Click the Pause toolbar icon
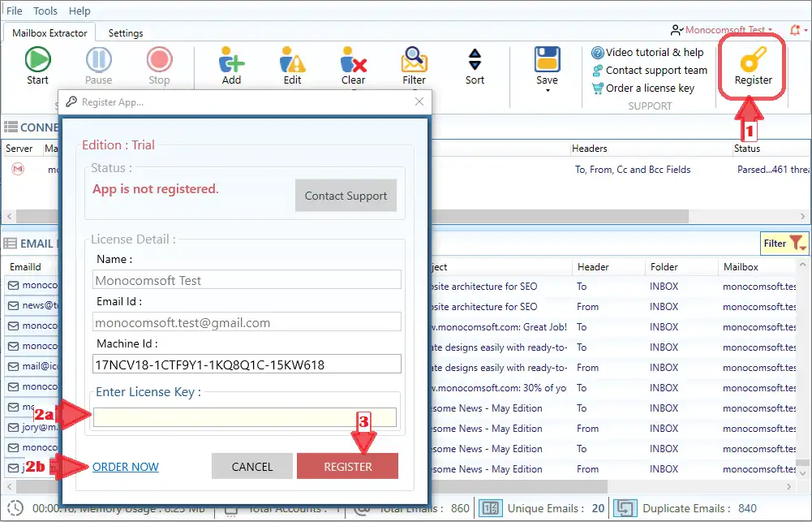This screenshot has height=522, width=812. (98, 59)
